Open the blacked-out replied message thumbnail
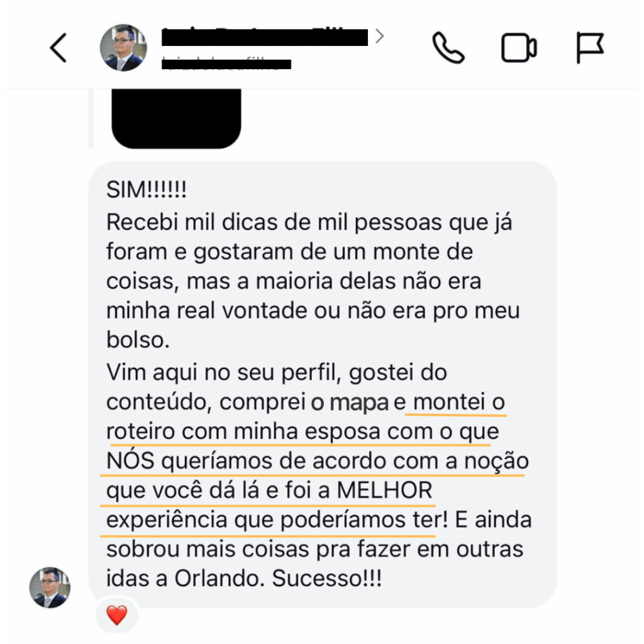This screenshot has height=644, width=644. (x=176, y=118)
